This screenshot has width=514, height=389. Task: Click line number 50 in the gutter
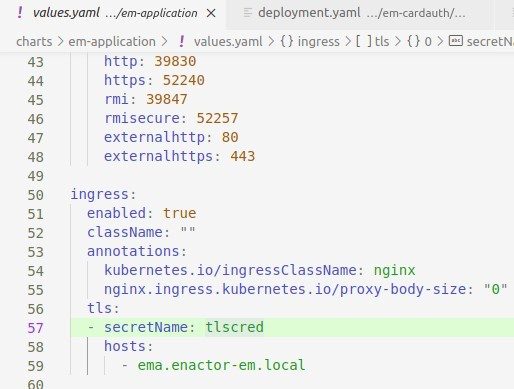[36, 195]
